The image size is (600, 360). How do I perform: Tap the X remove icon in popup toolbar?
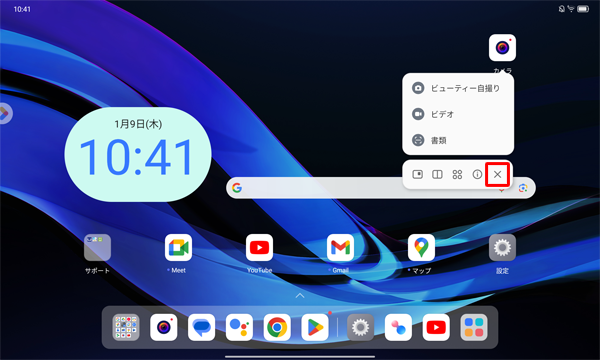pyautogui.click(x=497, y=174)
